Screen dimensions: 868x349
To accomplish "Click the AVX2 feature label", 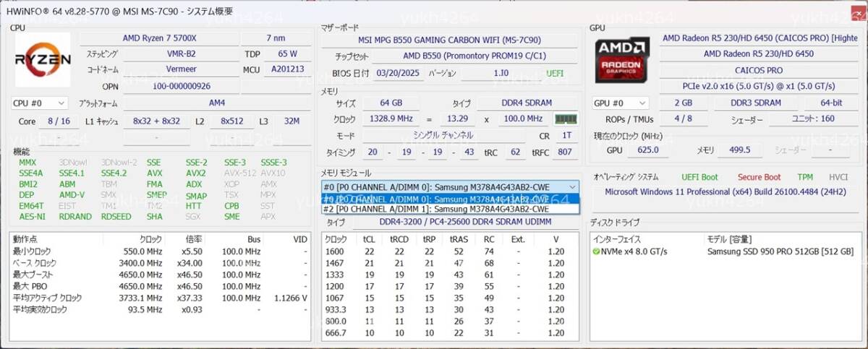I will 196,173.
